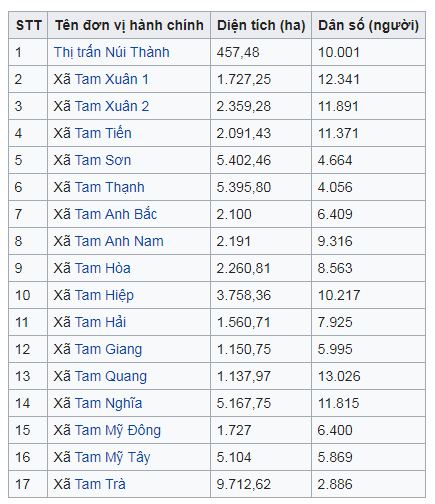Go to the Tam Sơn page link

(103, 160)
